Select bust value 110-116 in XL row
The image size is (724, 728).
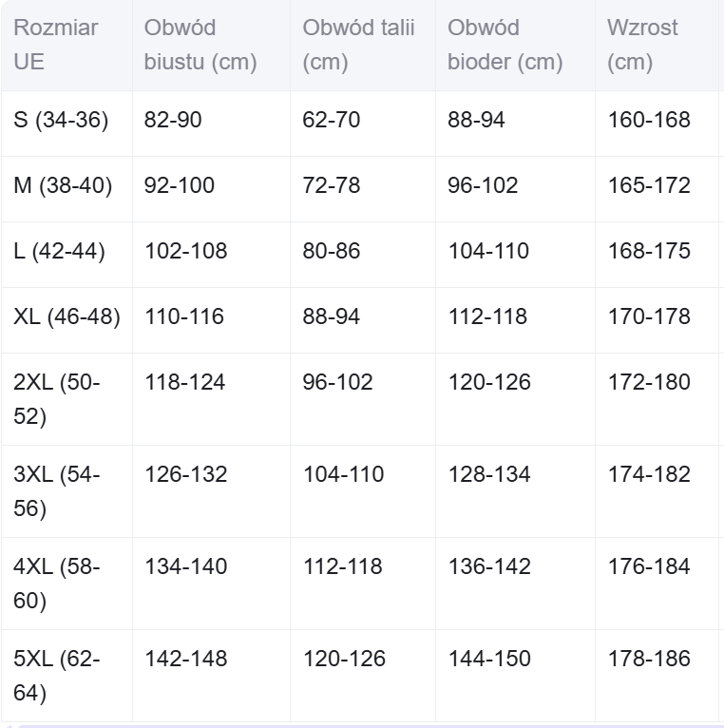pyautogui.click(x=185, y=317)
